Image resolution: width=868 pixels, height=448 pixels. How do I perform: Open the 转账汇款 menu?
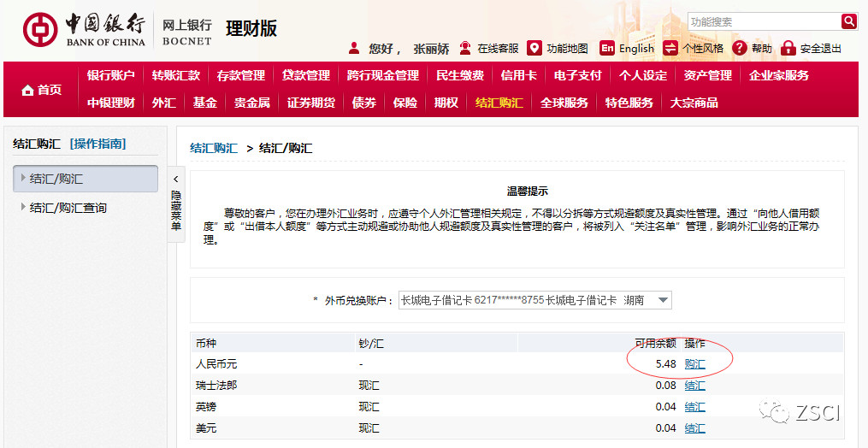point(176,75)
